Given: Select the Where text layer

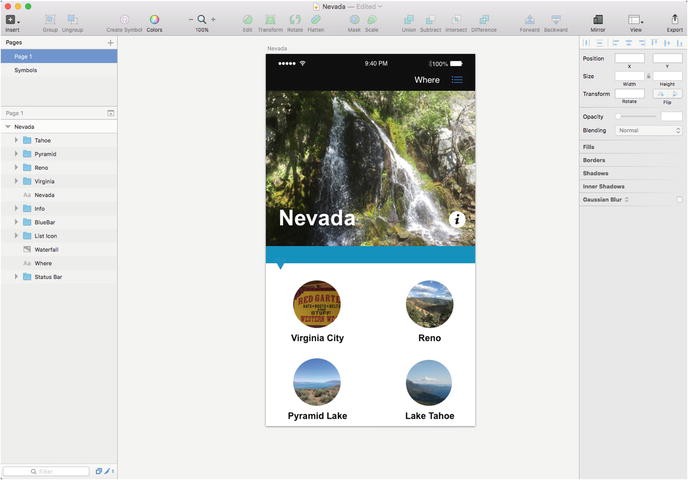Looking at the screenshot, I should click(x=59, y=263).
